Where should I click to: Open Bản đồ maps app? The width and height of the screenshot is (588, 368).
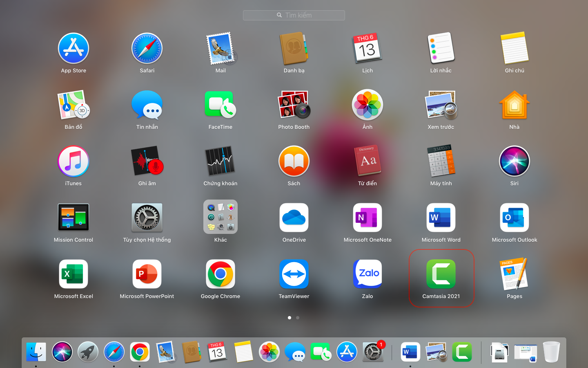73,105
